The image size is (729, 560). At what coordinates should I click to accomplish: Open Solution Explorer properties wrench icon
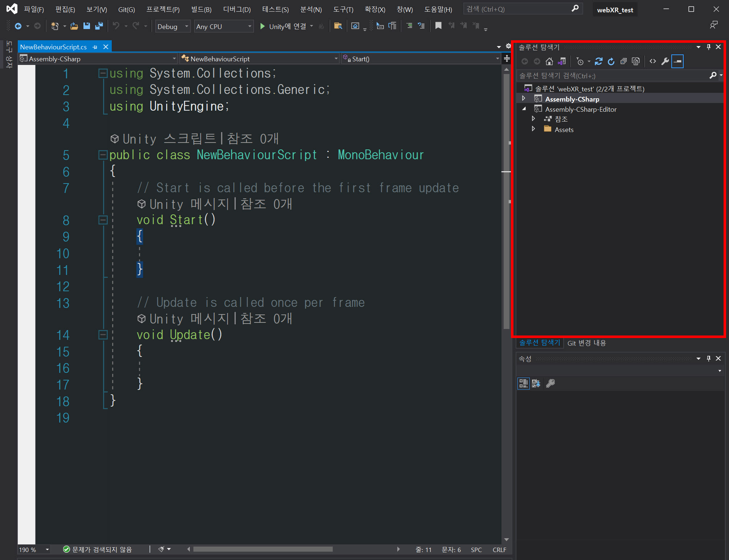[665, 62]
